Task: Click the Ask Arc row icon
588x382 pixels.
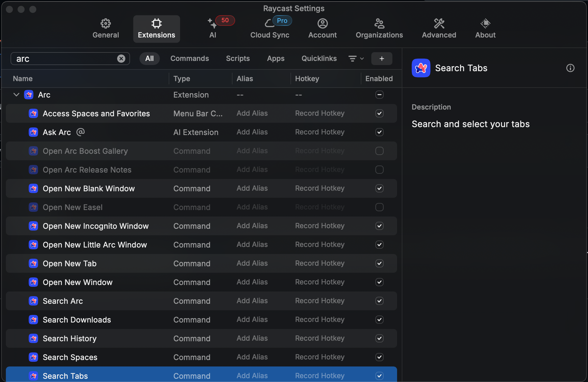Action: [x=33, y=132]
